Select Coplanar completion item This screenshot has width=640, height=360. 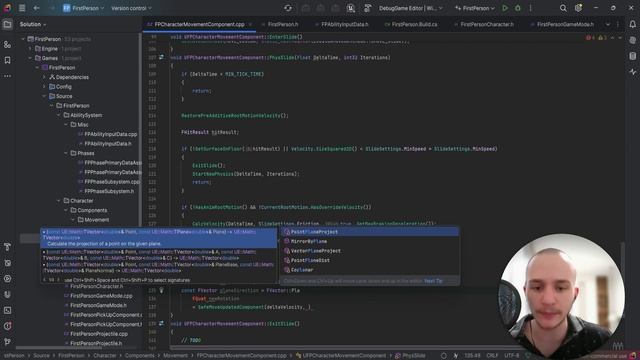369,270
